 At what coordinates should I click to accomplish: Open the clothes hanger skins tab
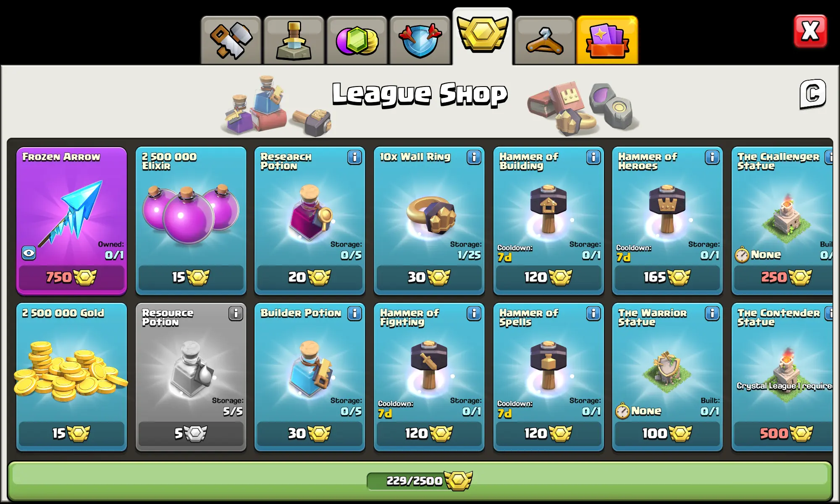(544, 40)
